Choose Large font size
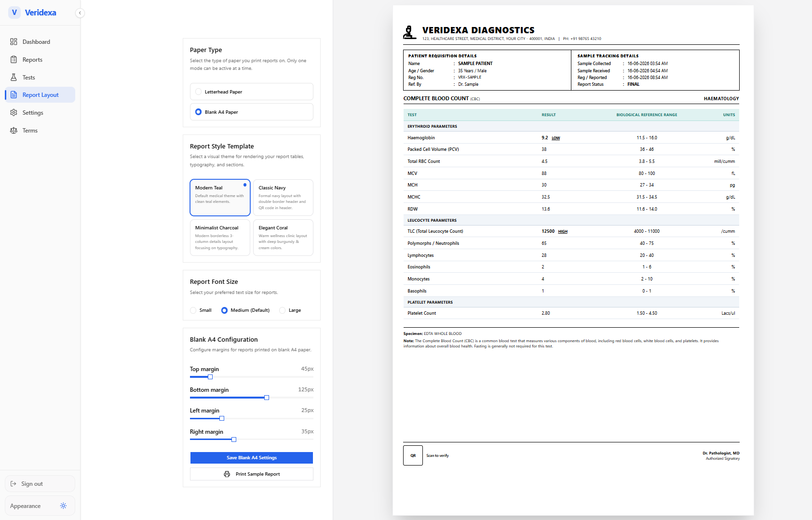 [290, 310]
